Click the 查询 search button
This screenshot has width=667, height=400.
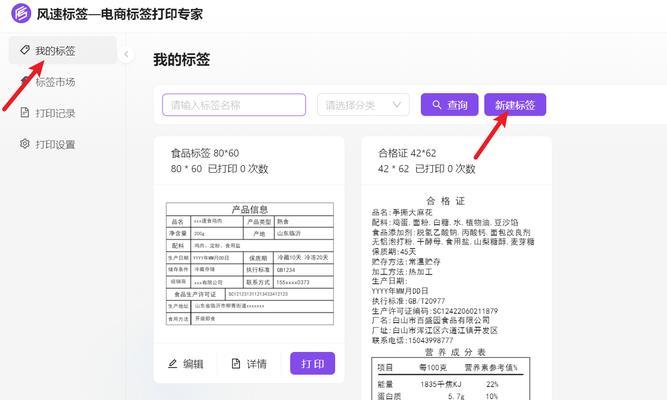450,105
